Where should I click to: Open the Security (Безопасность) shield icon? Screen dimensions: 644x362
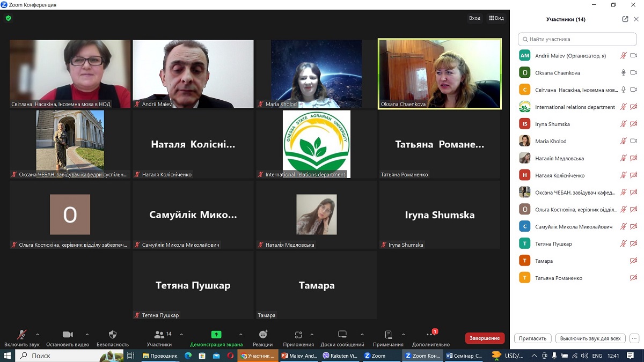[x=113, y=335]
